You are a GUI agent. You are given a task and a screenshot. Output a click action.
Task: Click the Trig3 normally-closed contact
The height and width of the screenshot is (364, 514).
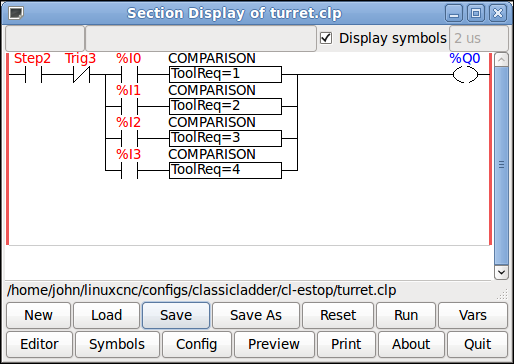click(x=81, y=74)
